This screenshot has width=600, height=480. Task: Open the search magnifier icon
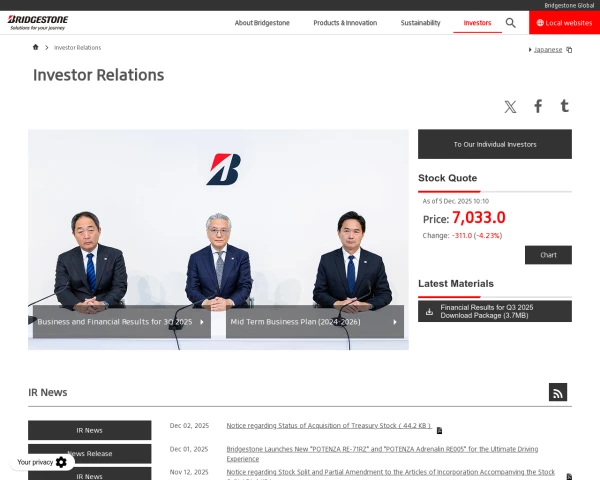click(510, 23)
